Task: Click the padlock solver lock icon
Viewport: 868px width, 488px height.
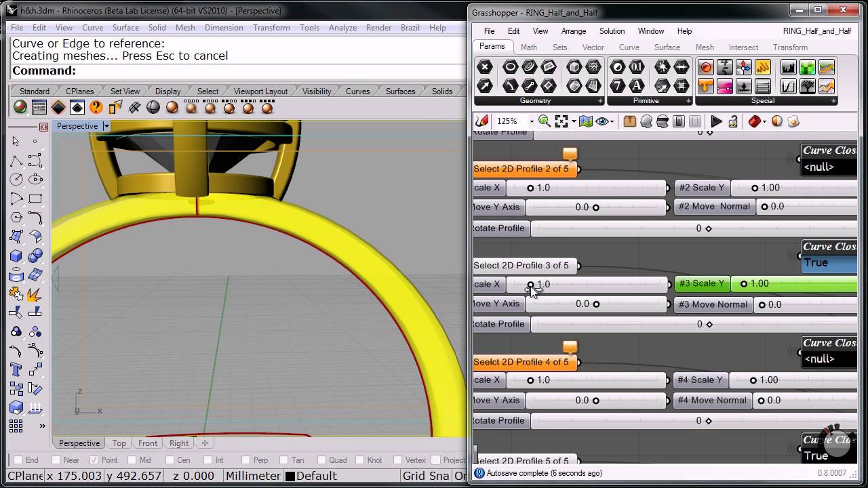Action: pyautogui.click(x=733, y=121)
